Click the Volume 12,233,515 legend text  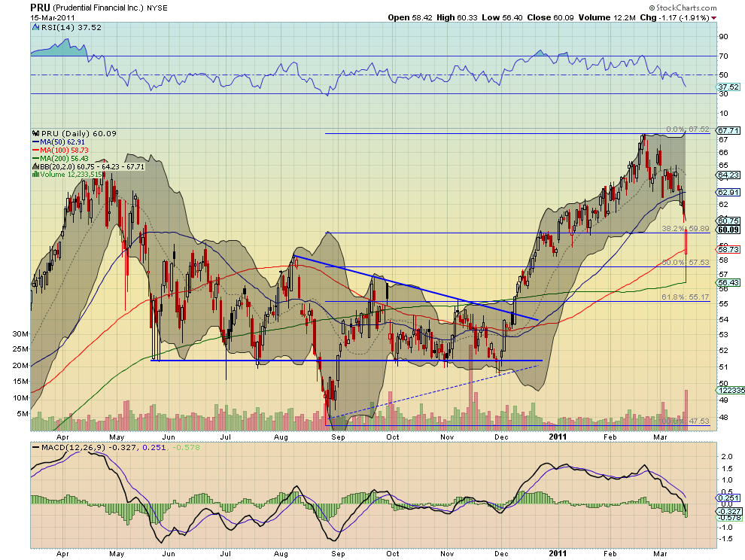pyautogui.click(x=71, y=175)
